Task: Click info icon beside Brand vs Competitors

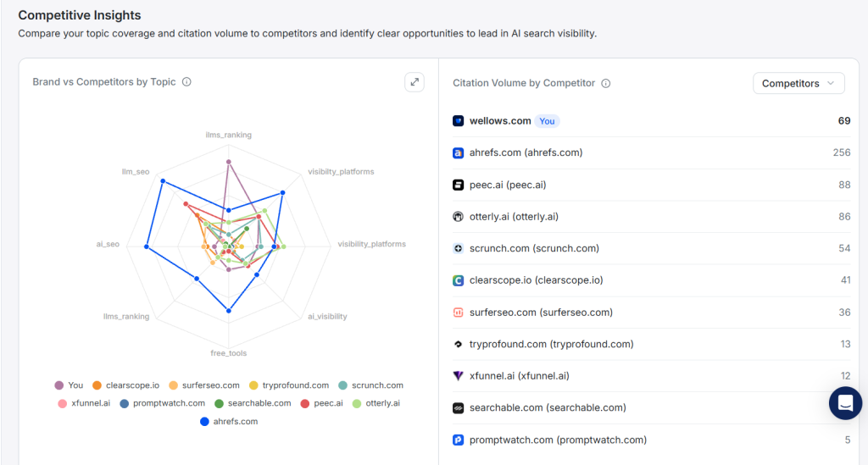Action: tap(186, 82)
